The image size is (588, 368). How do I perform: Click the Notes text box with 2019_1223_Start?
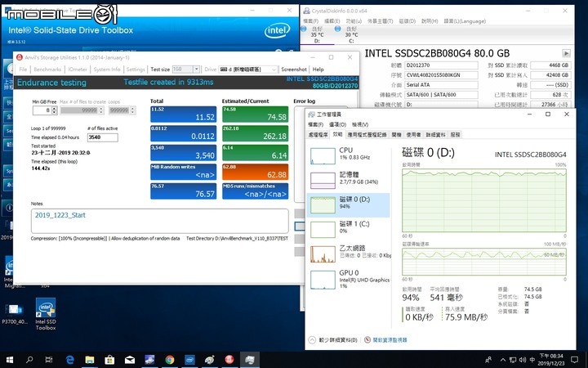(x=160, y=221)
